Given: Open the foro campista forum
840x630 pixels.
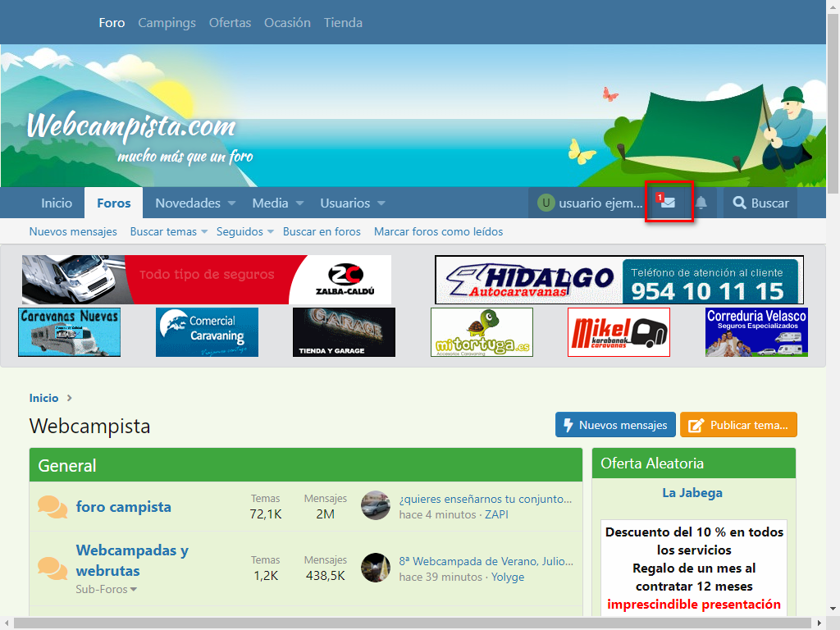Looking at the screenshot, I should coord(124,507).
